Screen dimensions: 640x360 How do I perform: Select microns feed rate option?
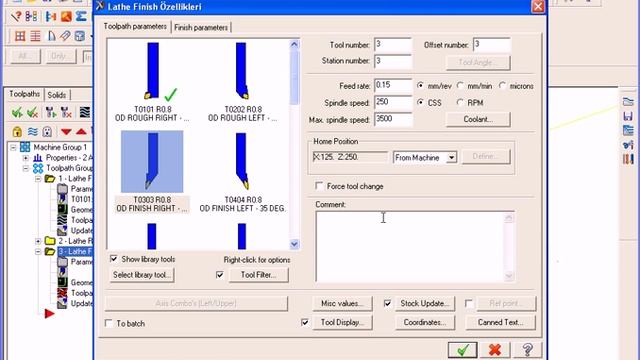tap(502, 86)
